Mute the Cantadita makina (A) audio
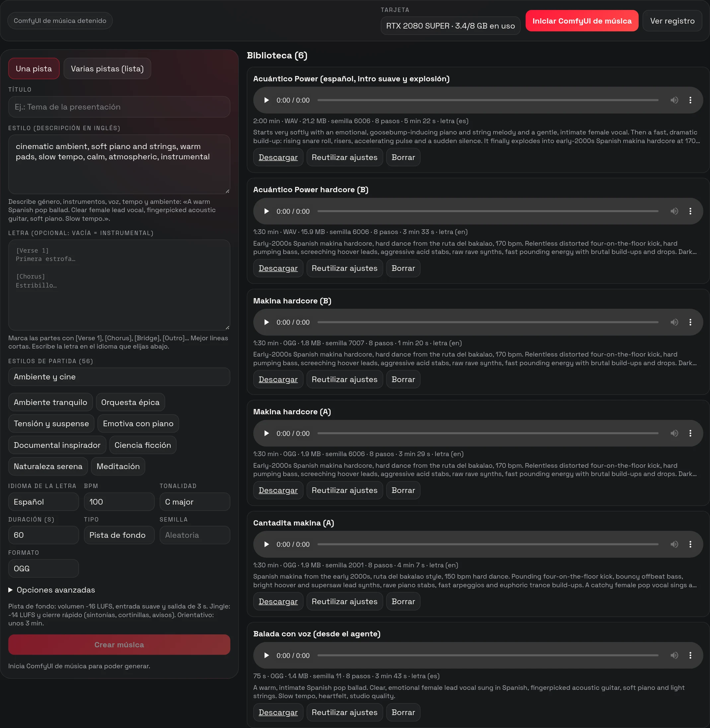This screenshot has height=728, width=710. tap(674, 544)
